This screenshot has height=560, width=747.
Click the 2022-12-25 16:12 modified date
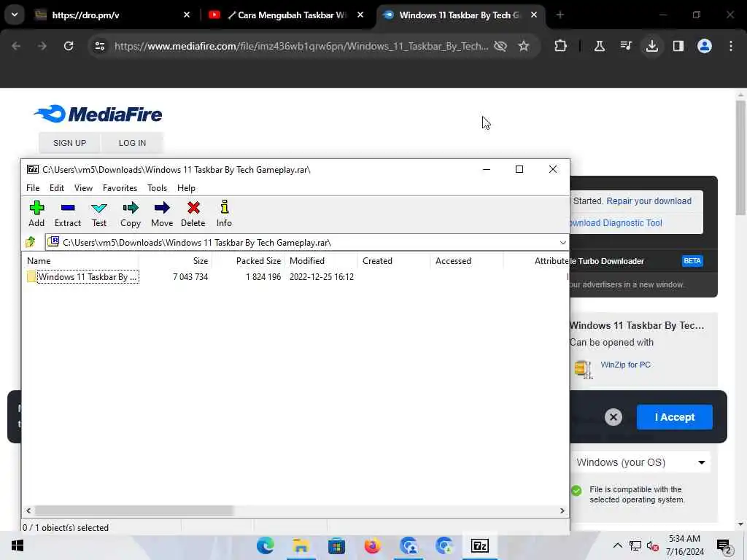click(322, 276)
